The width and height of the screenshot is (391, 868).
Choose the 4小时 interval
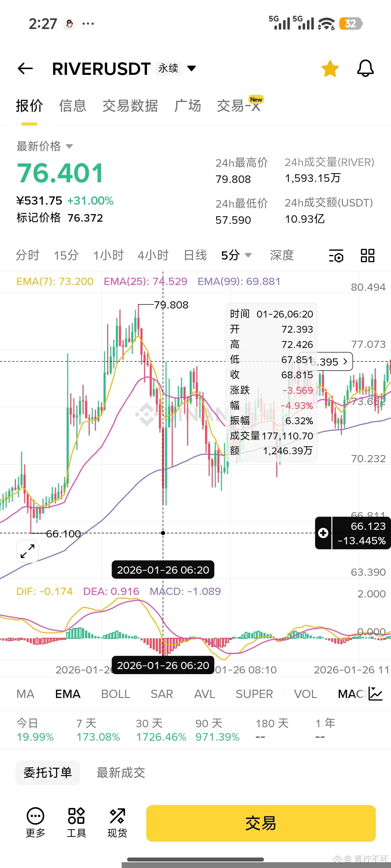[153, 255]
